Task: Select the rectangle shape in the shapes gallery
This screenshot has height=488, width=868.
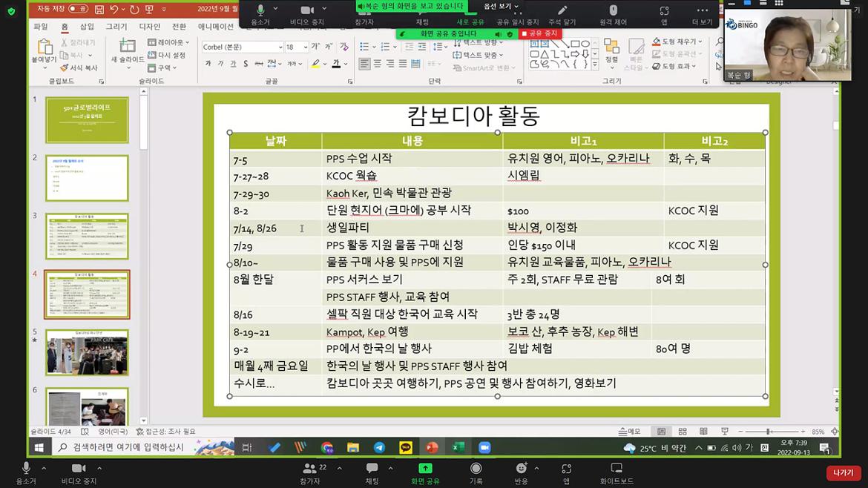Action: [573, 42]
